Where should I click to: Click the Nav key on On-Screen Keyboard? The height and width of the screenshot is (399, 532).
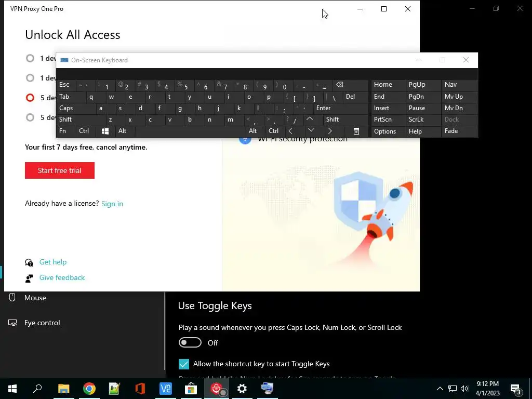click(x=459, y=85)
